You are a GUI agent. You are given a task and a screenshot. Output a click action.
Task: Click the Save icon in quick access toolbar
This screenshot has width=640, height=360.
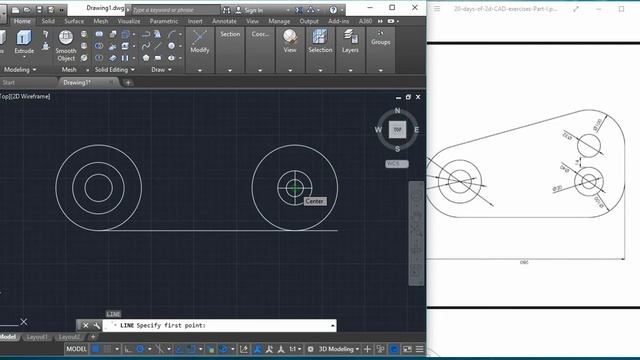(39, 10)
